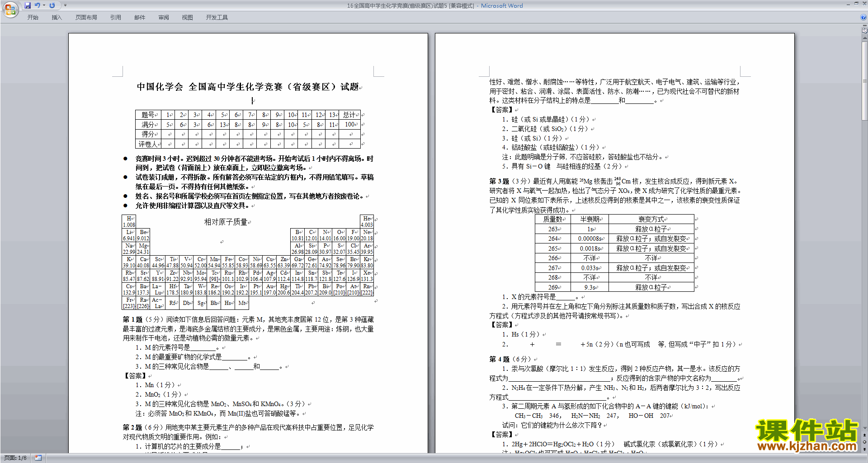Open the 插入 ribbon tab
Screen dimensions: 868x463
pyautogui.click(x=57, y=18)
